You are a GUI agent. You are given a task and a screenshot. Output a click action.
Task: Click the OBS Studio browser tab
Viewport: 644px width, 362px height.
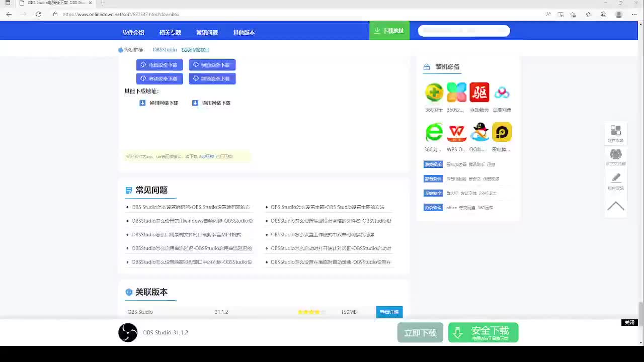[56, 3]
